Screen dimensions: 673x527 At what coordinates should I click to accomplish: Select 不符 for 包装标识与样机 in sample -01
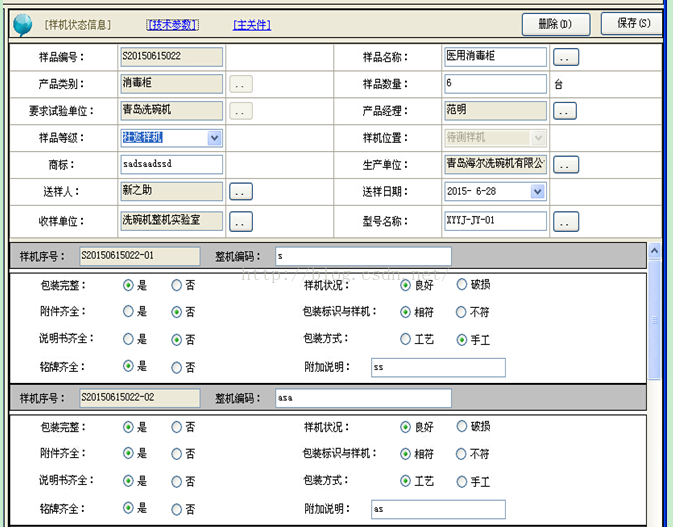[x=461, y=312]
